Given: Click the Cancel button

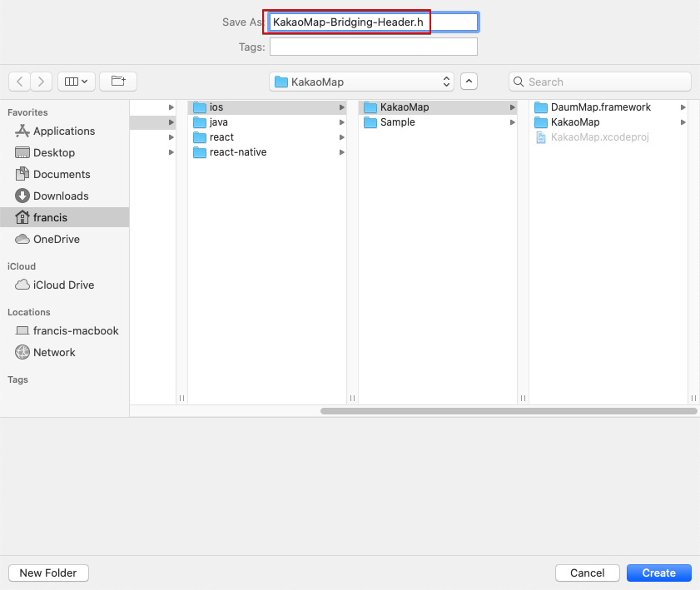Looking at the screenshot, I should 587,573.
